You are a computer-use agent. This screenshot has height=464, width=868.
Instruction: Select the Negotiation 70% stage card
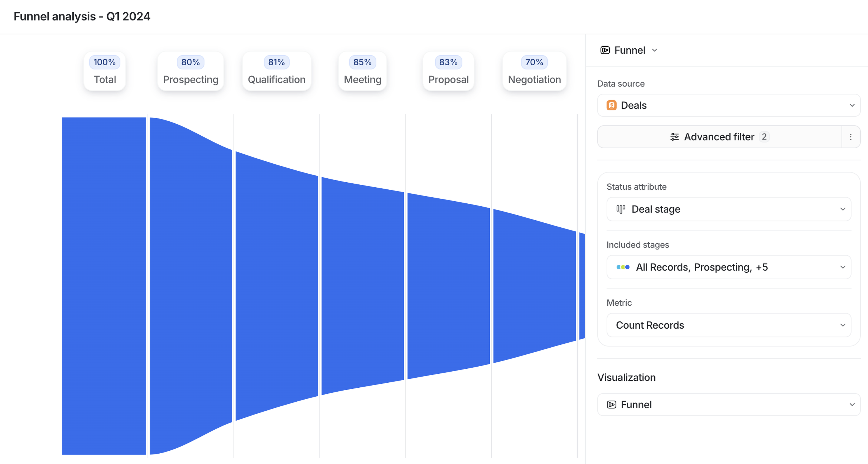pos(534,71)
